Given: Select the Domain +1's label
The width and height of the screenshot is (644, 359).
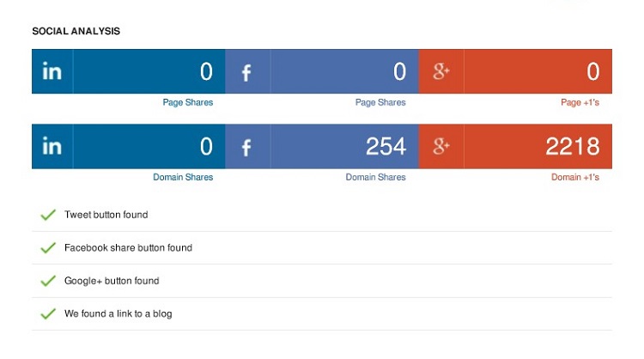Looking at the screenshot, I should click(x=575, y=177).
